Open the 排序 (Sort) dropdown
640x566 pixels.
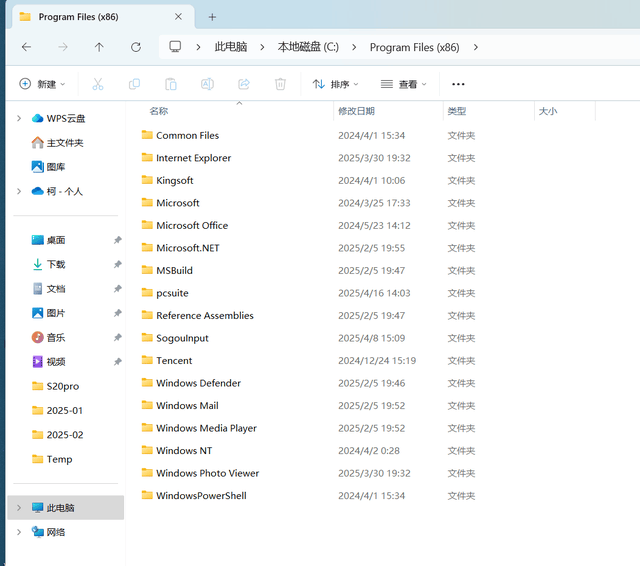point(335,84)
